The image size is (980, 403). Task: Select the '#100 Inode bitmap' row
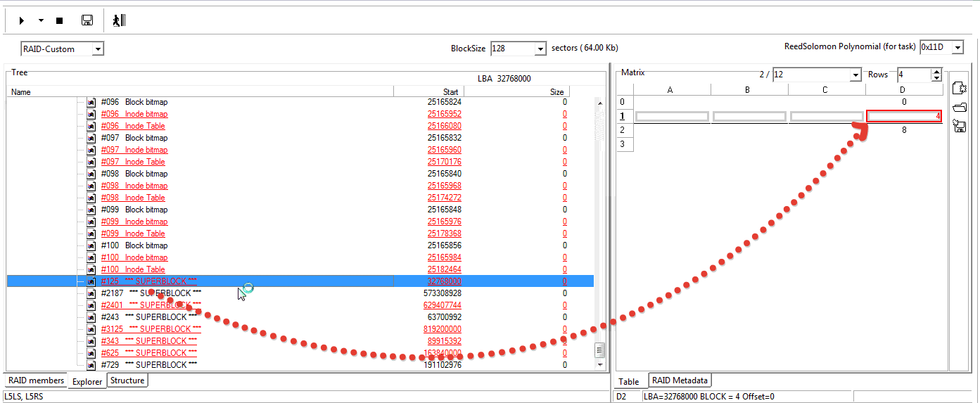click(300, 257)
